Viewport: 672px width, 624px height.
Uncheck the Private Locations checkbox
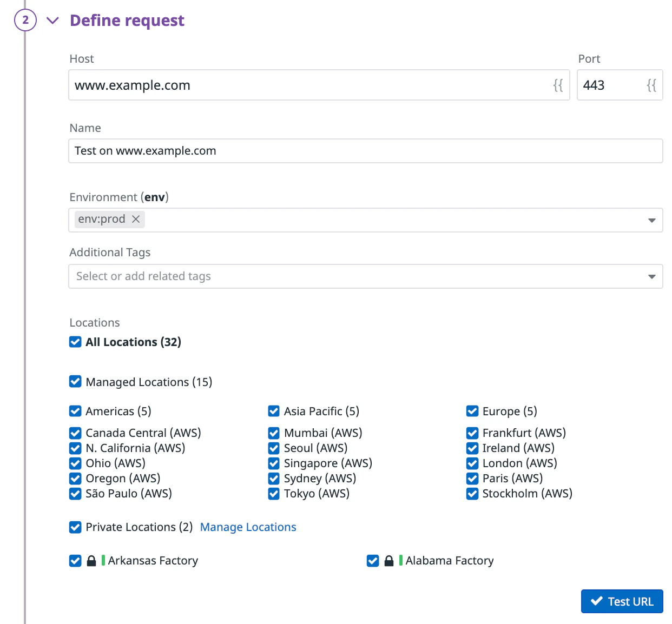[x=75, y=527]
